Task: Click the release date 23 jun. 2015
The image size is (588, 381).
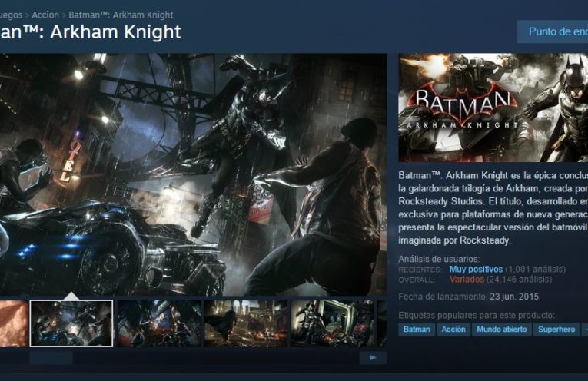Action: (514, 297)
